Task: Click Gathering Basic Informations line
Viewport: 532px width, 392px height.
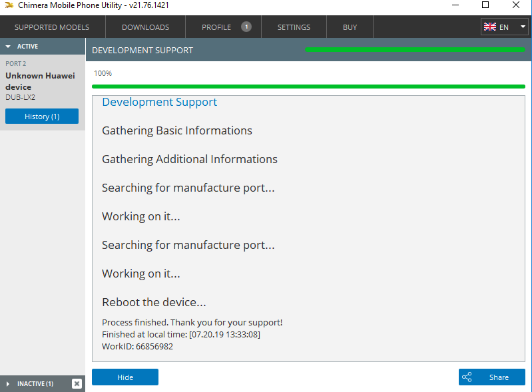Action: point(177,130)
